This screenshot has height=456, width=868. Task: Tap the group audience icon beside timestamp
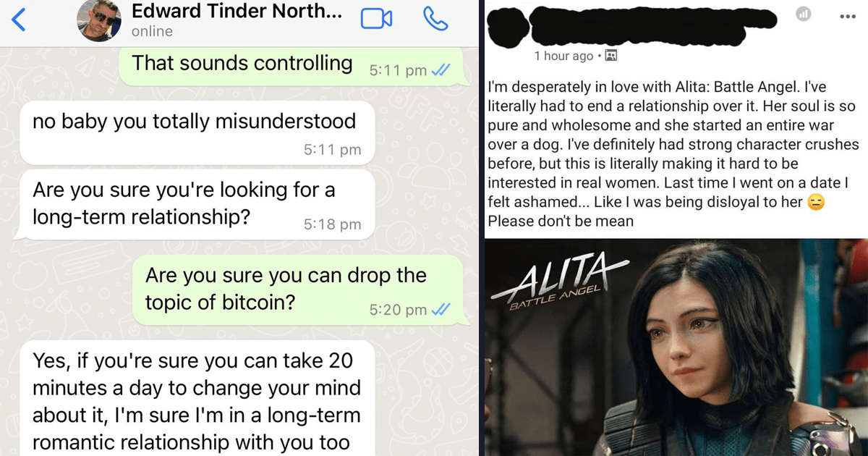coord(610,56)
